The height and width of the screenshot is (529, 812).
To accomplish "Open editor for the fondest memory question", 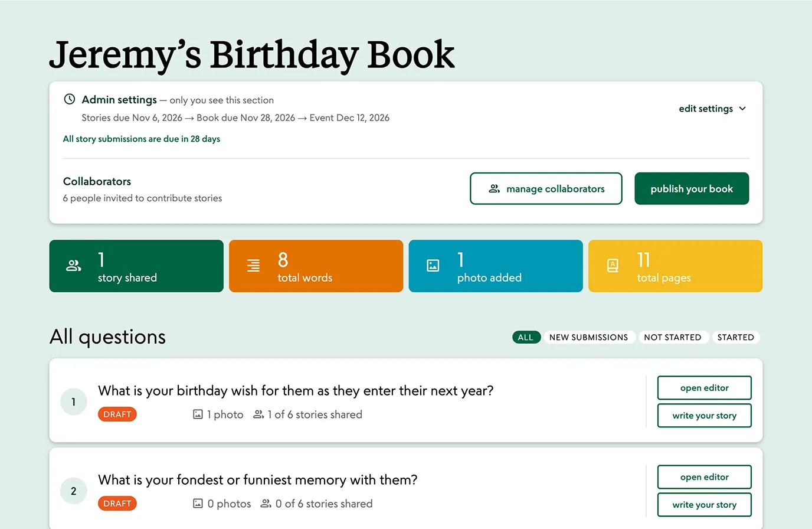I will click(705, 477).
